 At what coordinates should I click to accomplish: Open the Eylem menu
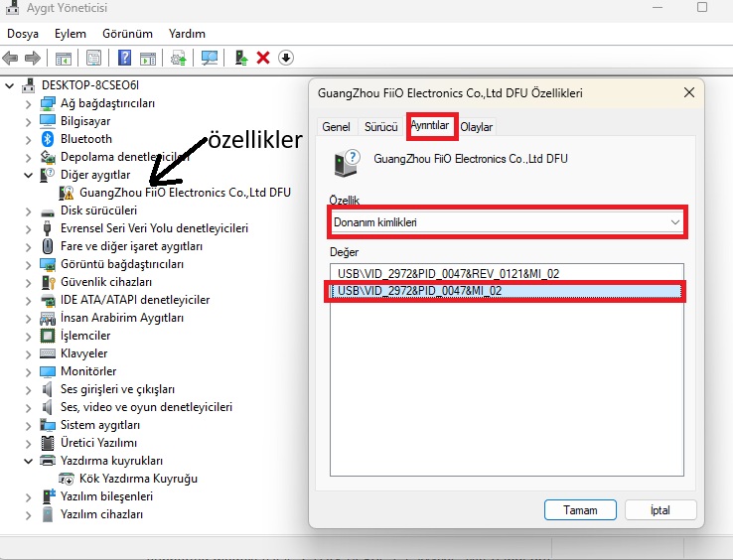click(x=71, y=34)
